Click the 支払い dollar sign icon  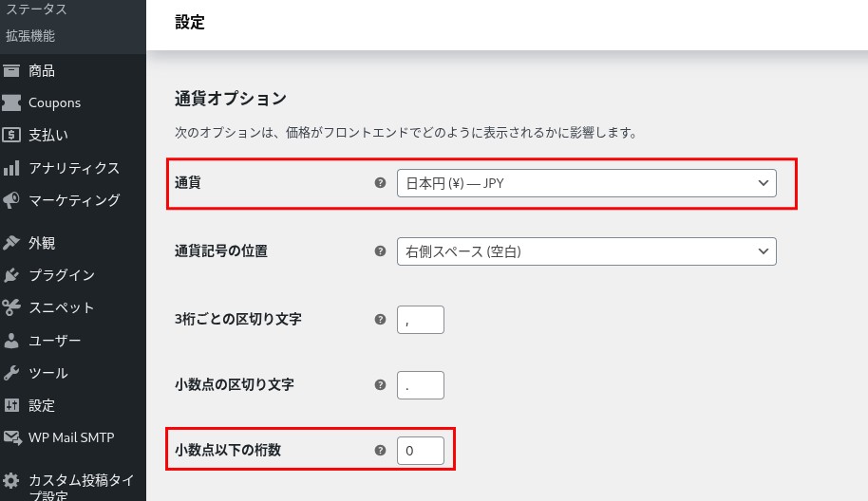tap(12, 135)
